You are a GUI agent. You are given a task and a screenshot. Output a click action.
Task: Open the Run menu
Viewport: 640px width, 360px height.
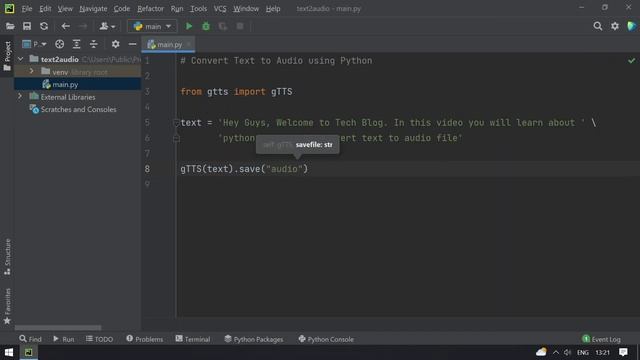(x=177, y=9)
